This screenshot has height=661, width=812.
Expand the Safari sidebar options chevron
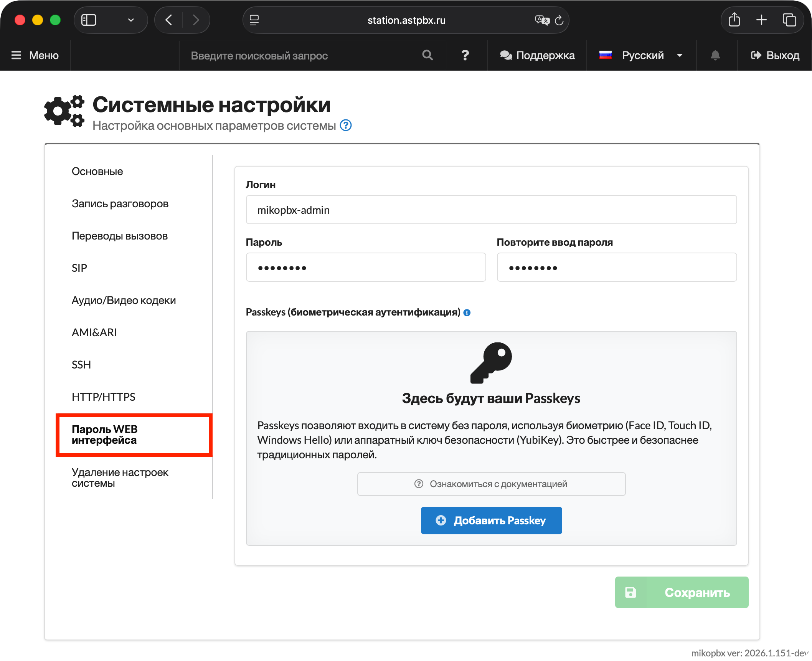point(131,20)
